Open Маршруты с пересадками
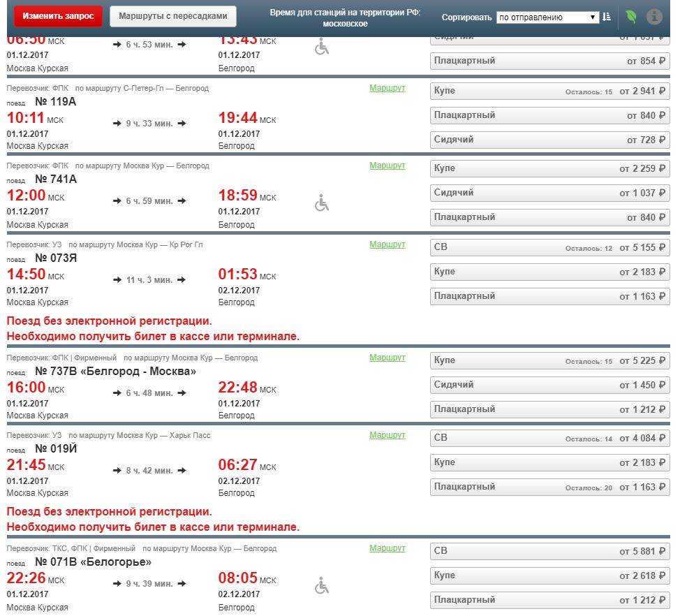Screen dimensions: 680x616 click(x=173, y=16)
